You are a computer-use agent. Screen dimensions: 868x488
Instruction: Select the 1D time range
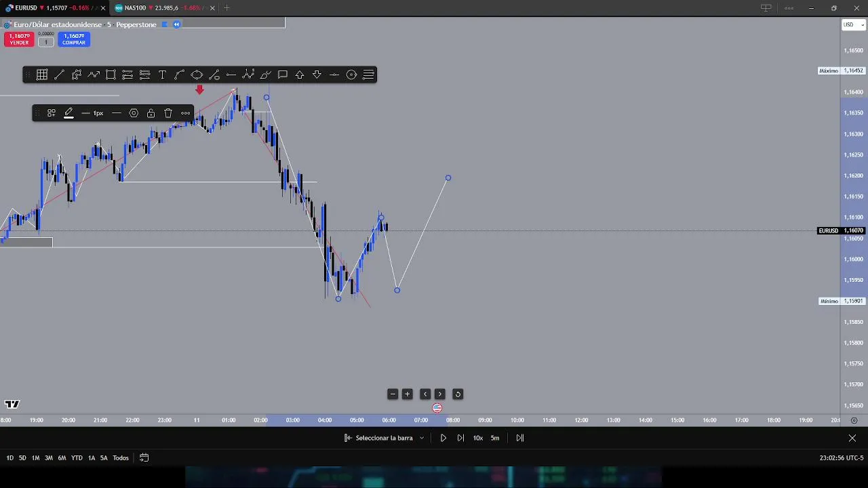pos(10,458)
